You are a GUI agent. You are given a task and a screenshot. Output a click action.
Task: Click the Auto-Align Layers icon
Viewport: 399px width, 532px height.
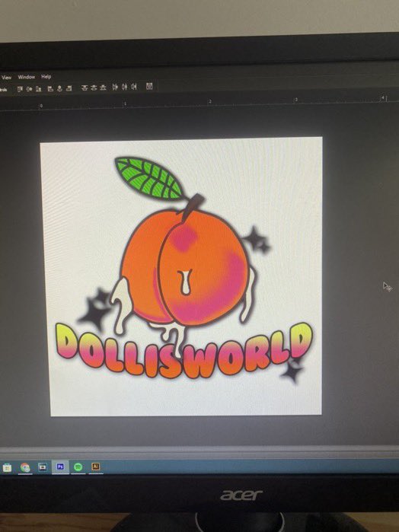(149, 86)
